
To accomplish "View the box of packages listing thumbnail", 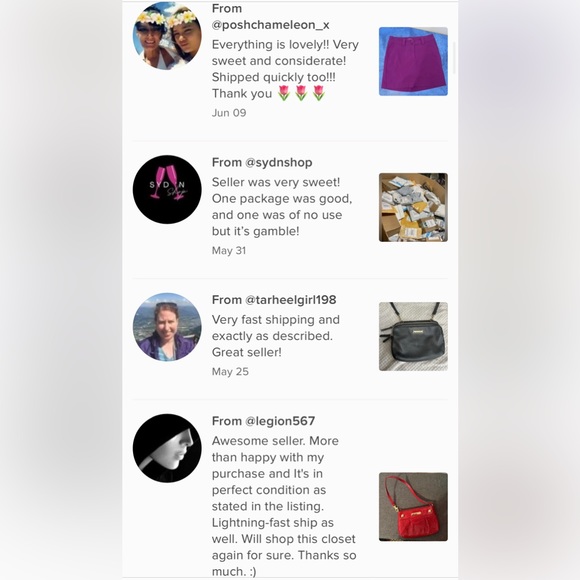I will 413,208.
